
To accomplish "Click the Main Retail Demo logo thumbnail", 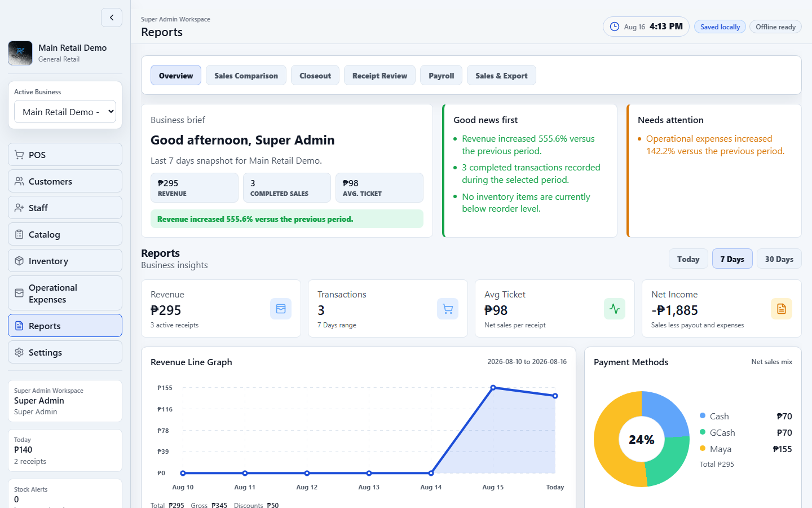I will [20, 53].
